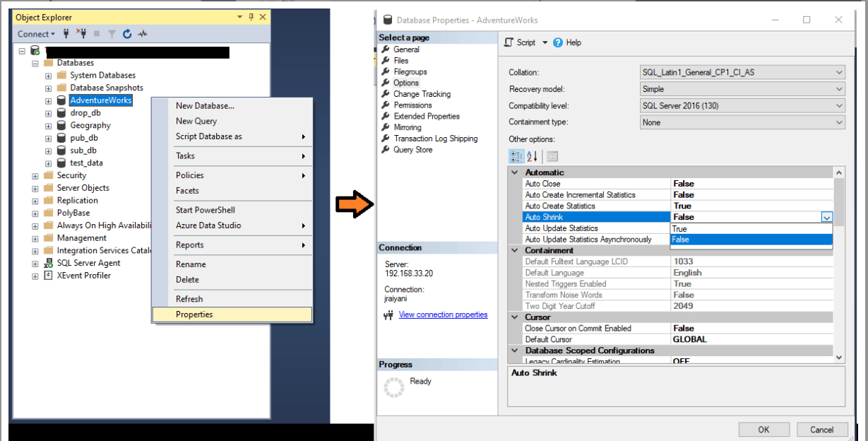Viewport: 868px width, 441px height.
Task: Click the Disconnect server icon in Object Explorer
Action: [83, 34]
